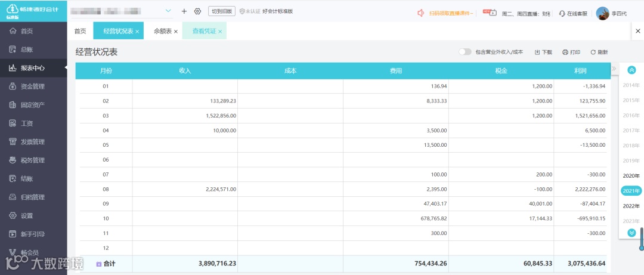
Task: Select year 2022年
Action: [x=631, y=206]
